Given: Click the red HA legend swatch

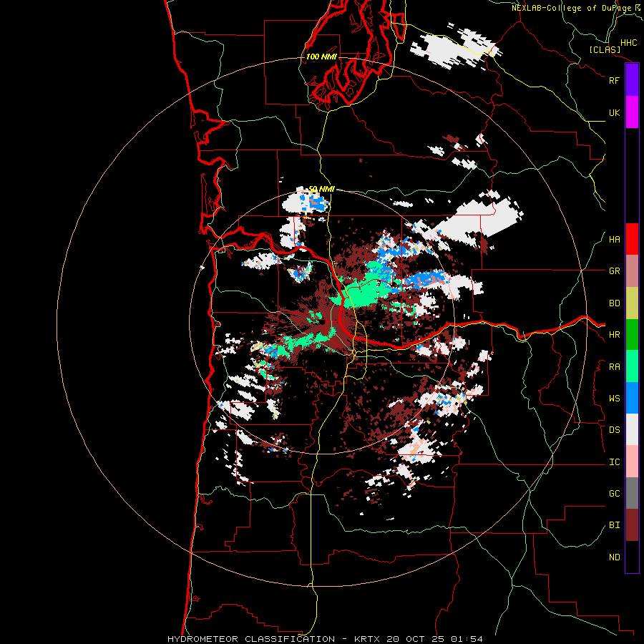Looking at the screenshot, I should pos(632,239).
